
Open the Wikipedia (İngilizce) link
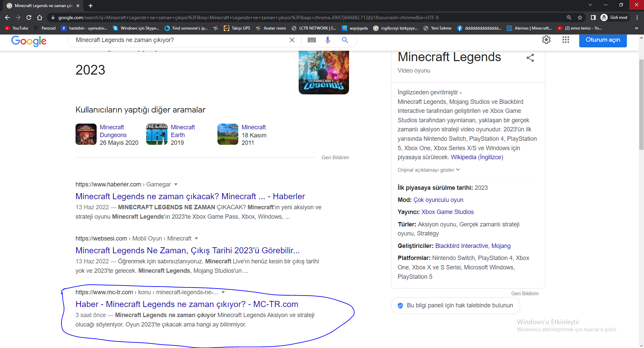tap(477, 157)
